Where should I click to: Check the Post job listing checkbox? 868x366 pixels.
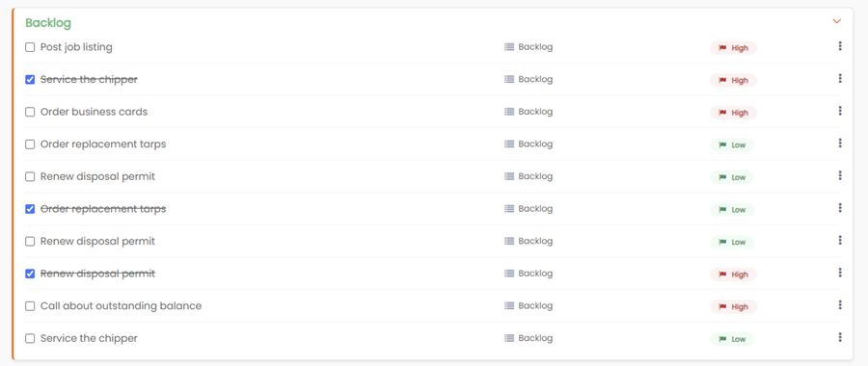tap(30, 47)
